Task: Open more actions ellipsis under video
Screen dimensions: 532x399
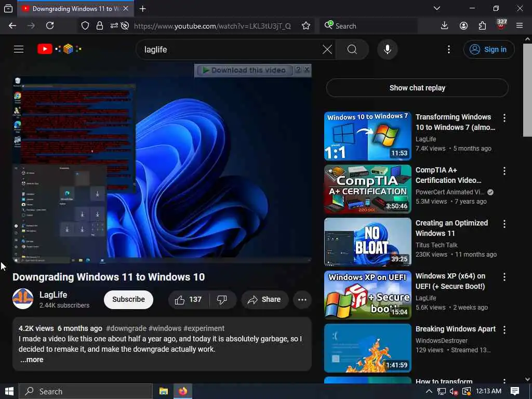Action: tap(302, 300)
